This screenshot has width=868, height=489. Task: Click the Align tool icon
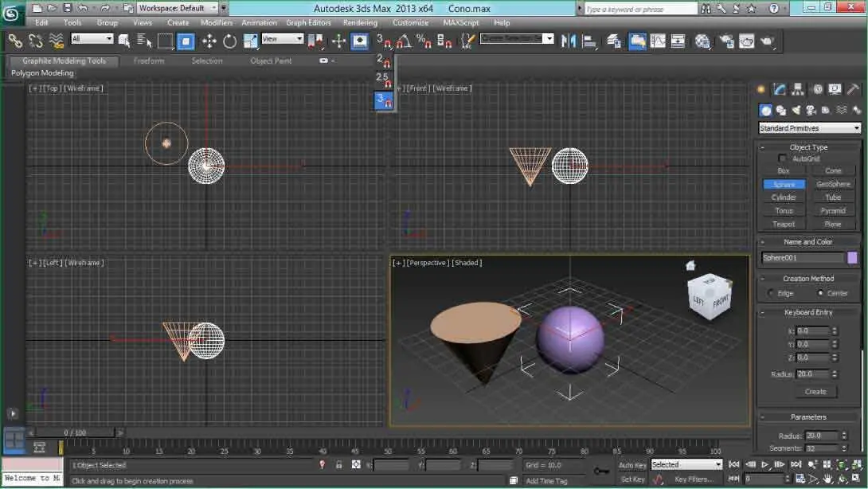click(x=589, y=41)
